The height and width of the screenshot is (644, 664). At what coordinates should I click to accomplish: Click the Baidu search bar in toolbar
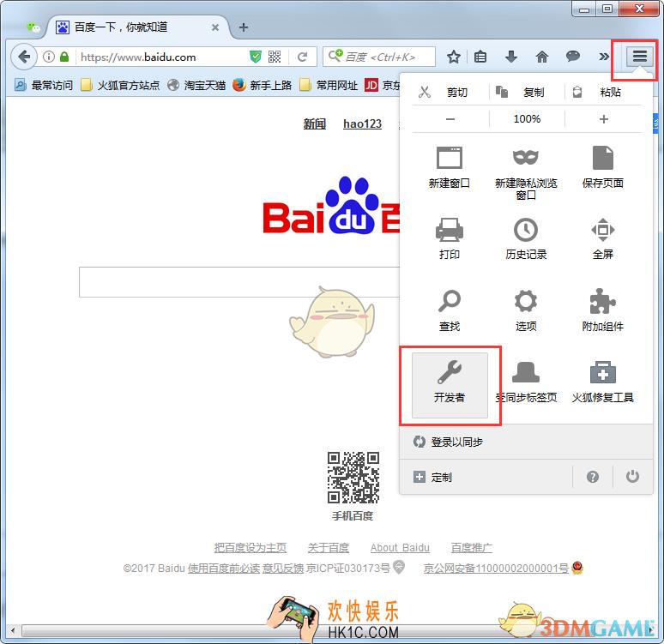(379, 57)
